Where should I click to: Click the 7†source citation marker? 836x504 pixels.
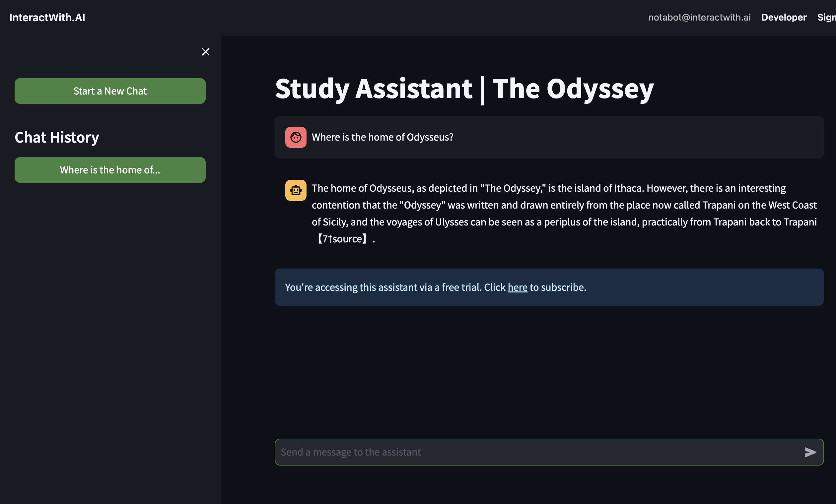coord(342,239)
